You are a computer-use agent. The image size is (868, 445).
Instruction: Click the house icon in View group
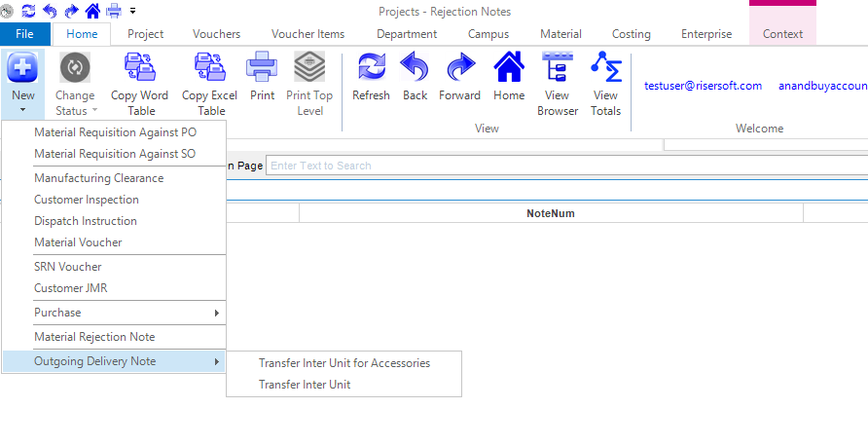point(509,70)
